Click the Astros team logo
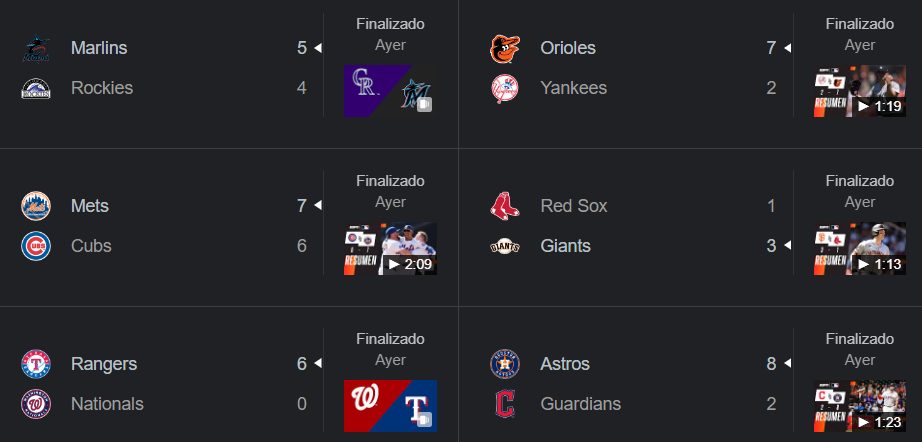 (x=505, y=364)
